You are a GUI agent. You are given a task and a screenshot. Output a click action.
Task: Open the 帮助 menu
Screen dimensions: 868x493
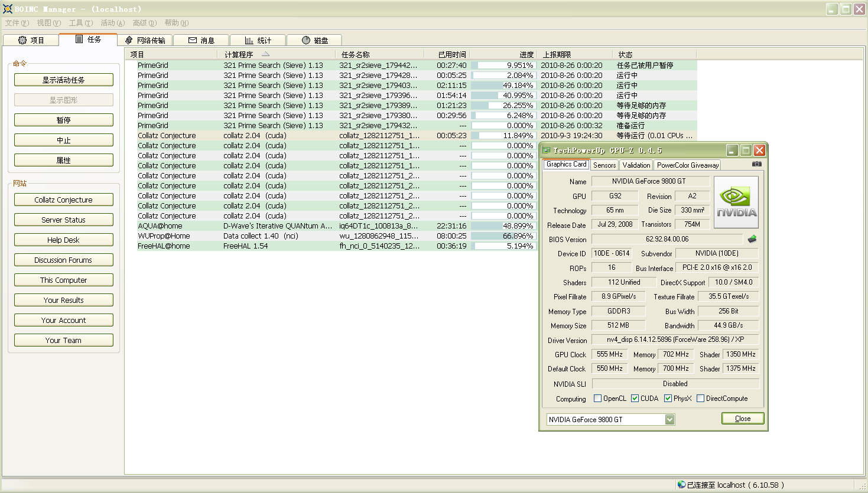pos(176,23)
